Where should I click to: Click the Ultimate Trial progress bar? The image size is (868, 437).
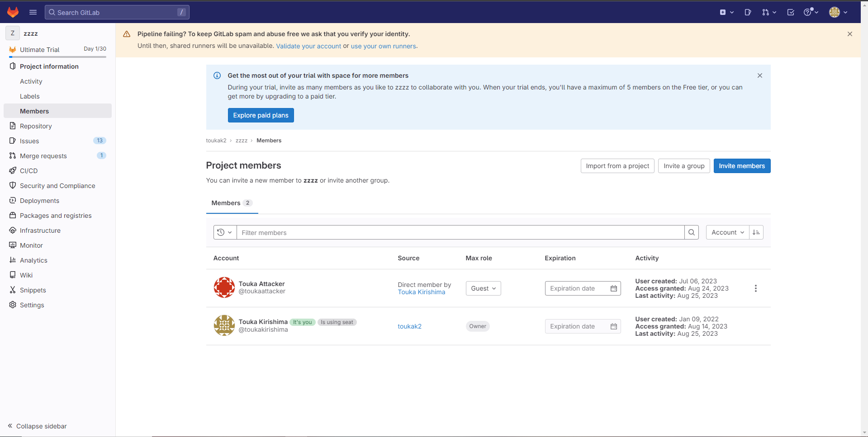pyautogui.click(x=57, y=57)
